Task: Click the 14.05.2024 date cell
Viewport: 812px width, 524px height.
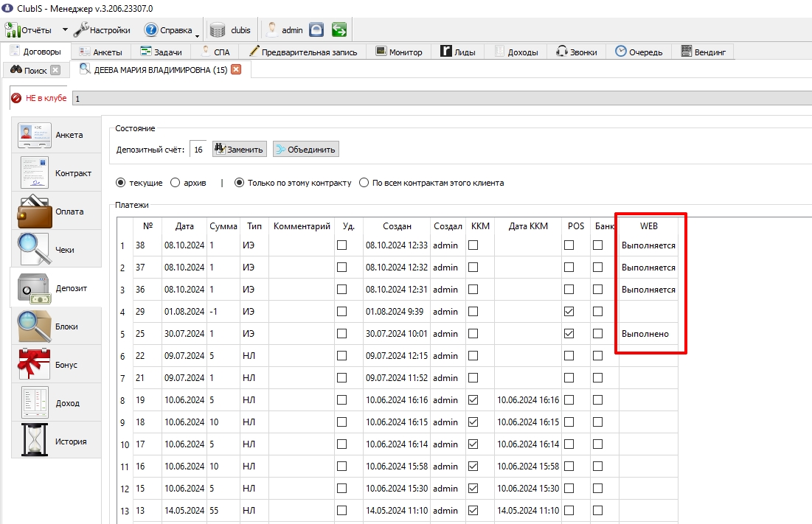Action: (x=184, y=511)
